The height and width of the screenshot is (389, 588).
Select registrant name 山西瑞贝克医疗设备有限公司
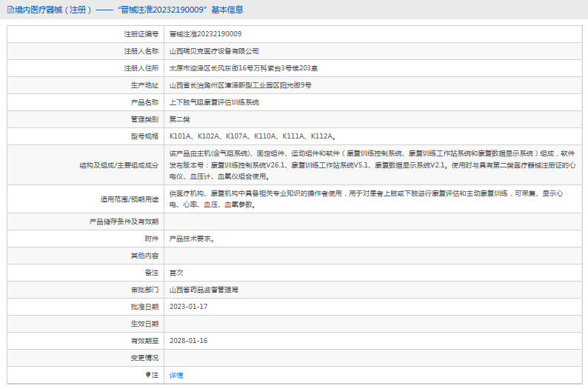(214, 51)
